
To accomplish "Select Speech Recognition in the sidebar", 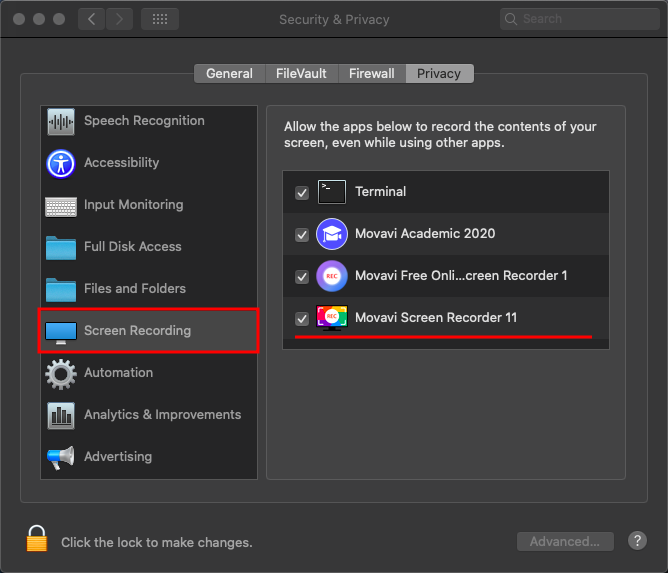I will (x=144, y=121).
